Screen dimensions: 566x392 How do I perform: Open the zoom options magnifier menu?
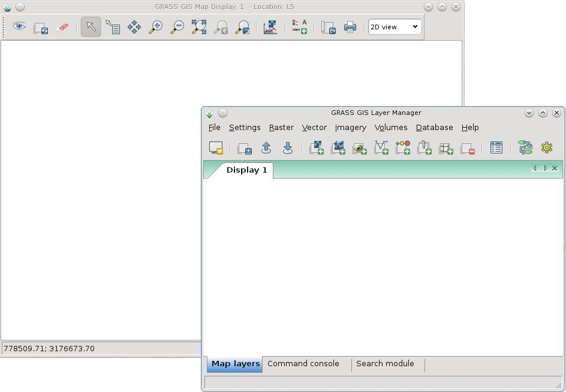[x=242, y=27]
